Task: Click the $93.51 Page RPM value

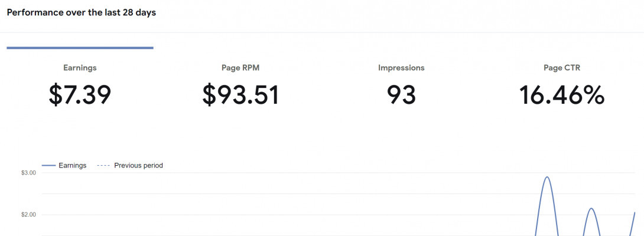Action: click(240, 95)
